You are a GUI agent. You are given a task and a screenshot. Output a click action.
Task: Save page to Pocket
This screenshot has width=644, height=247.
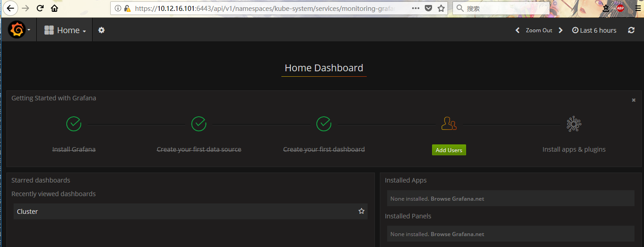click(428, 8)
